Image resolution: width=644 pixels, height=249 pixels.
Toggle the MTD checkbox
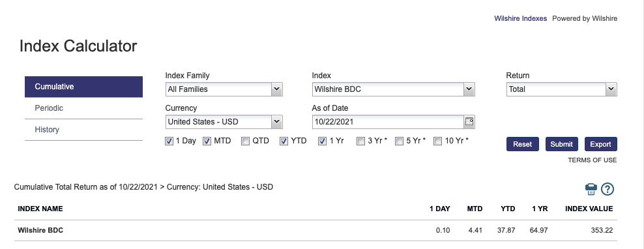click(x=207, y=141)
